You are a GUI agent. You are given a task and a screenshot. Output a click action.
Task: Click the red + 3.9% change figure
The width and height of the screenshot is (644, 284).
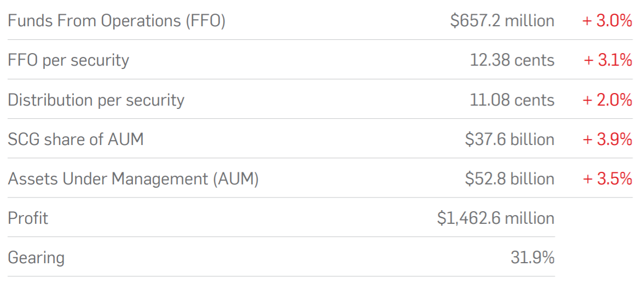click(607, 140)
